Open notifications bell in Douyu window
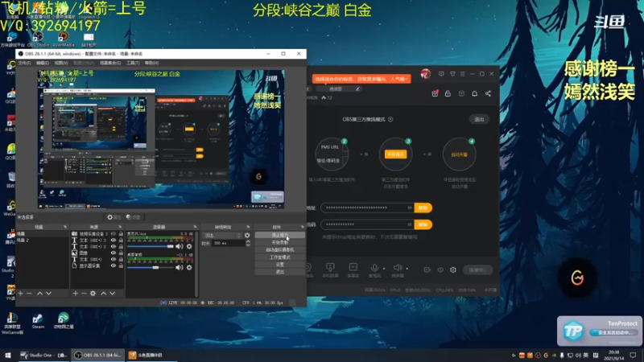 coord(474,93)
